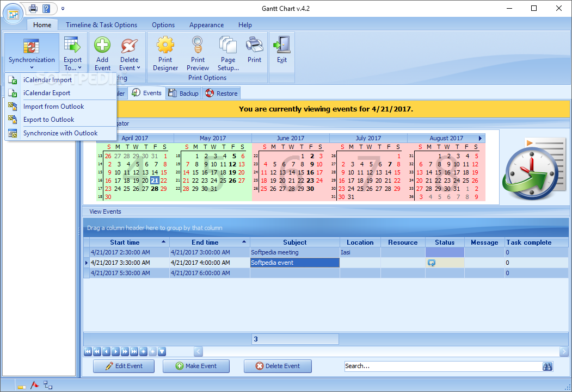The image size is (572, 392).
Task: Click the Softpedia event status icon
Action: point(431,263)
